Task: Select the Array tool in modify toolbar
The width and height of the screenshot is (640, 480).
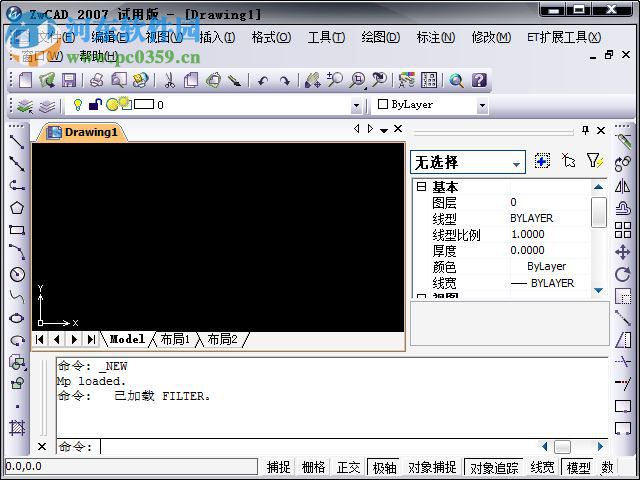Action: tap(622, 230)
